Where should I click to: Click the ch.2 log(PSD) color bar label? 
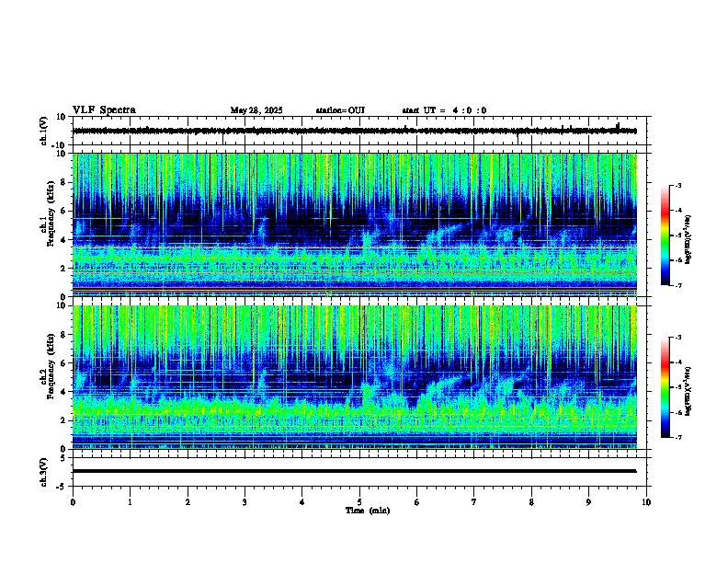click(688, 392)
